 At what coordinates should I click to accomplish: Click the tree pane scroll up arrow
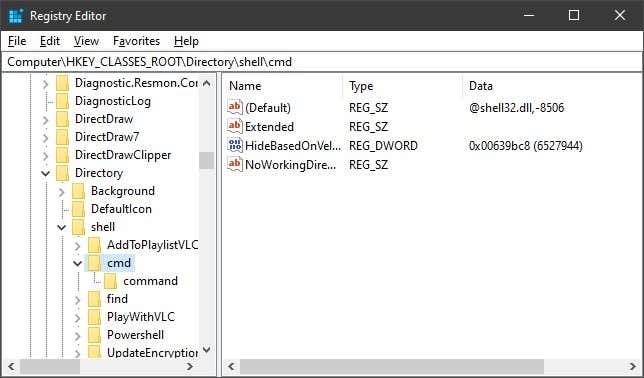(207, 83)
